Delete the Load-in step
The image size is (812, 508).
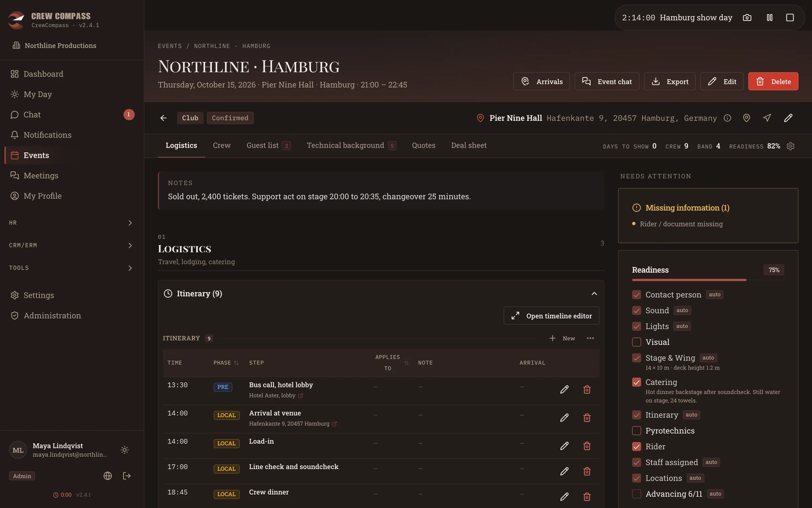(x=587, y=446)
